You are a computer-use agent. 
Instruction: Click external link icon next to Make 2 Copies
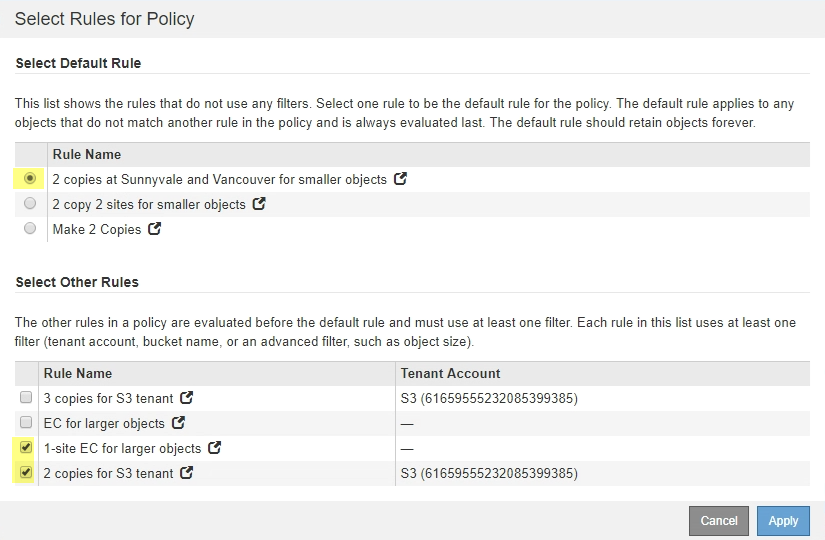click(x=155, y=229)
